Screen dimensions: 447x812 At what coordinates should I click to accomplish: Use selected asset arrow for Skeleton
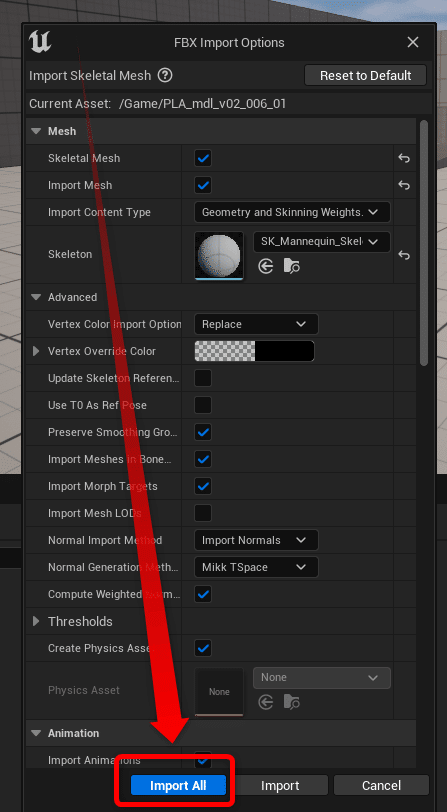(x=266, y=267)
